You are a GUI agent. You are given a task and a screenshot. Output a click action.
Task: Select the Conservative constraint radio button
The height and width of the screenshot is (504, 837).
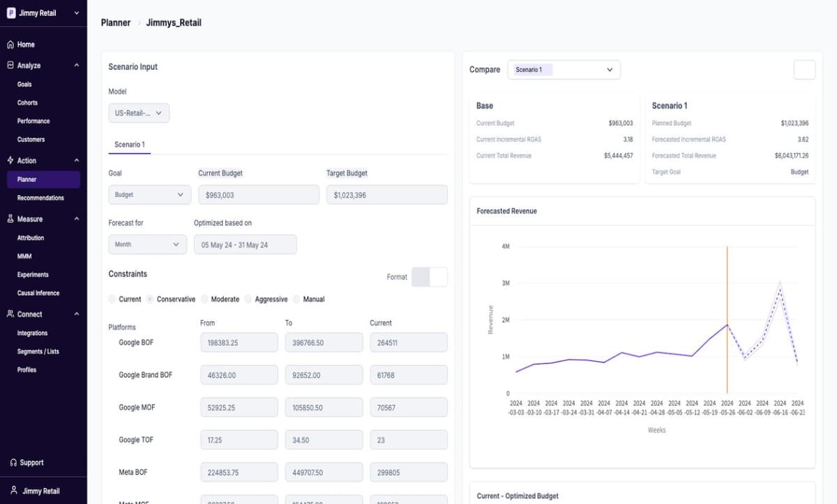[x=150, y=299]
